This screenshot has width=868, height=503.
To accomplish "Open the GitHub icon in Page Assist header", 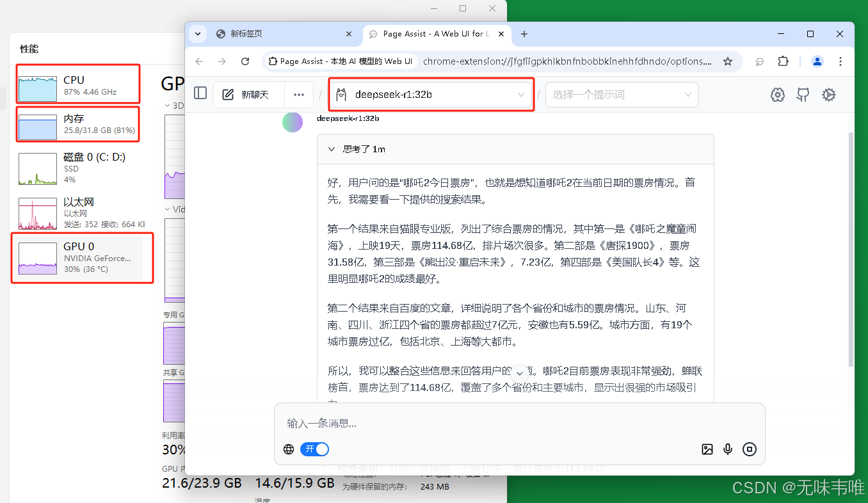I will [803, 95].
